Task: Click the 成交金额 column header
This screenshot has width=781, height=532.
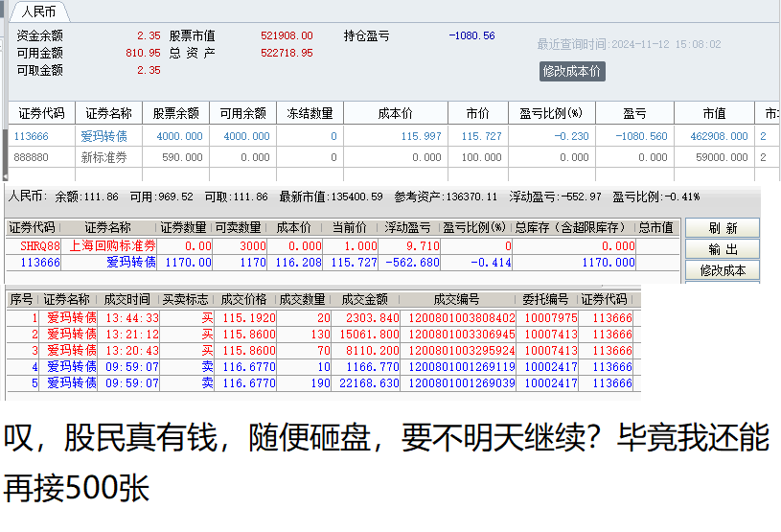Action: point(364,299)
